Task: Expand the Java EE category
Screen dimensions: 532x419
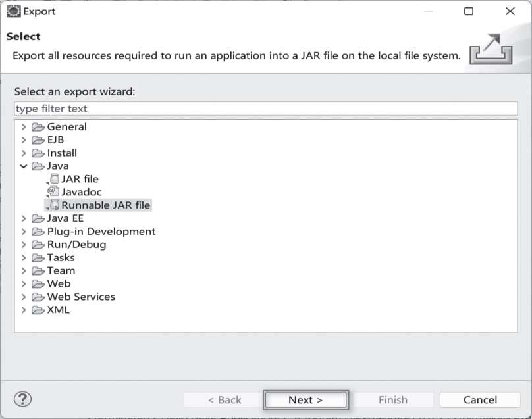Action: [x=24, y=218]
